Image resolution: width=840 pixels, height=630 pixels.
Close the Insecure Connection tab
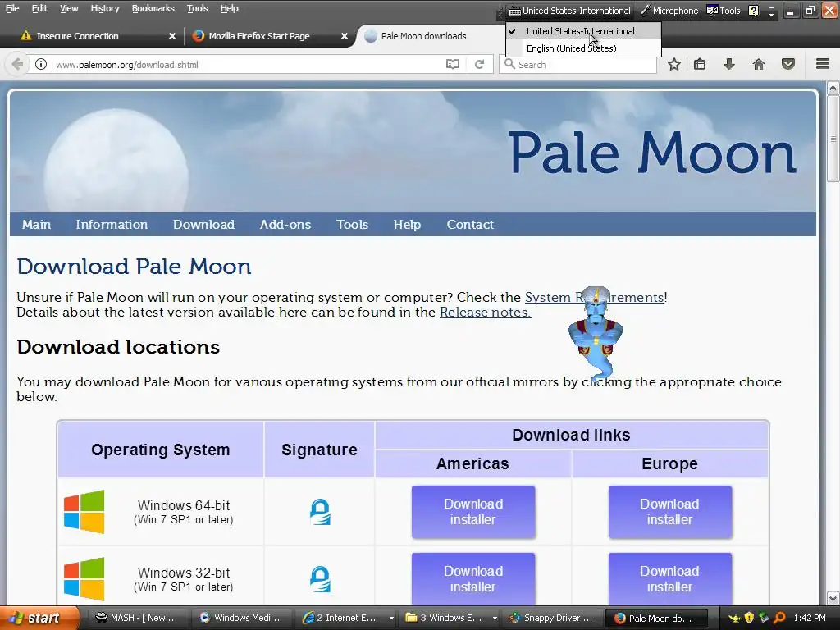pyautogui.click(x=172, y=36)
